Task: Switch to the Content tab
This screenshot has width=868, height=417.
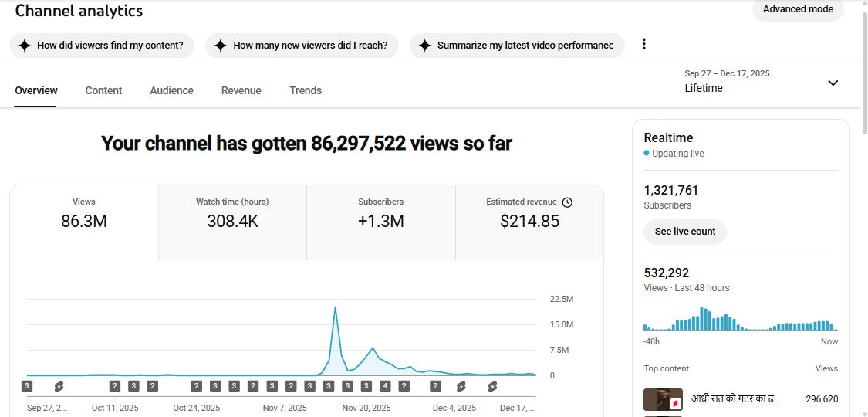Action: tap(103, 90)
